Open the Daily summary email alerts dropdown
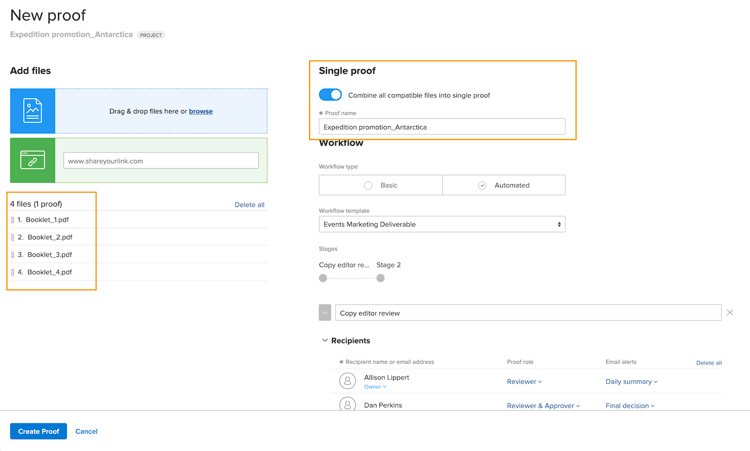Viewport: 750px width, 451px height. (x=631, y=381)
